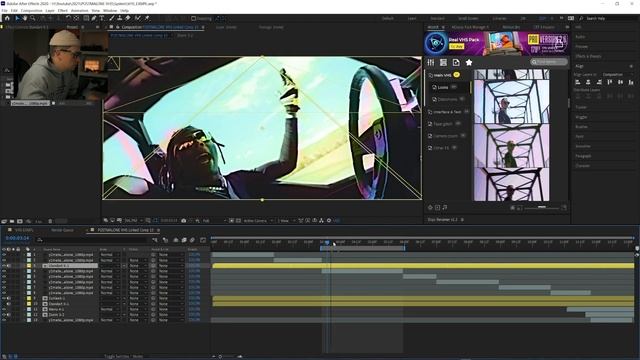Toggle visibility eye of layer 5
Image resolution: width=640 pixels, height=360 pixels.
coord(4,277)
